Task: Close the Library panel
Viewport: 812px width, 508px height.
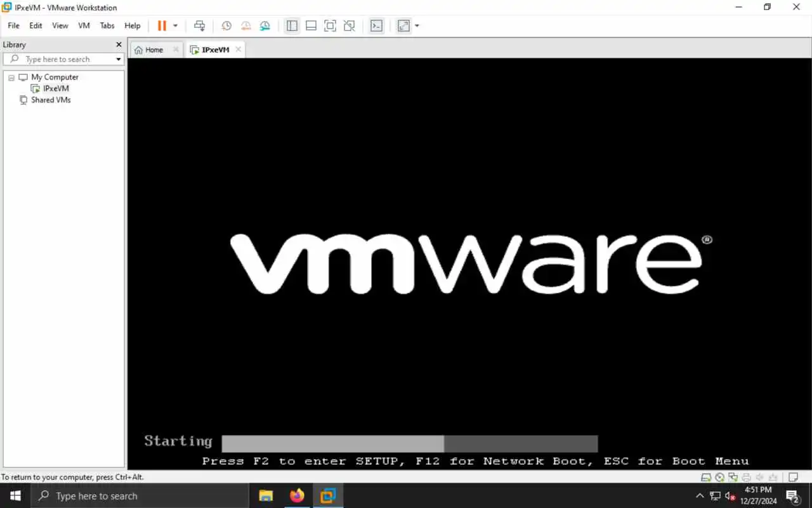Action: 119,44
